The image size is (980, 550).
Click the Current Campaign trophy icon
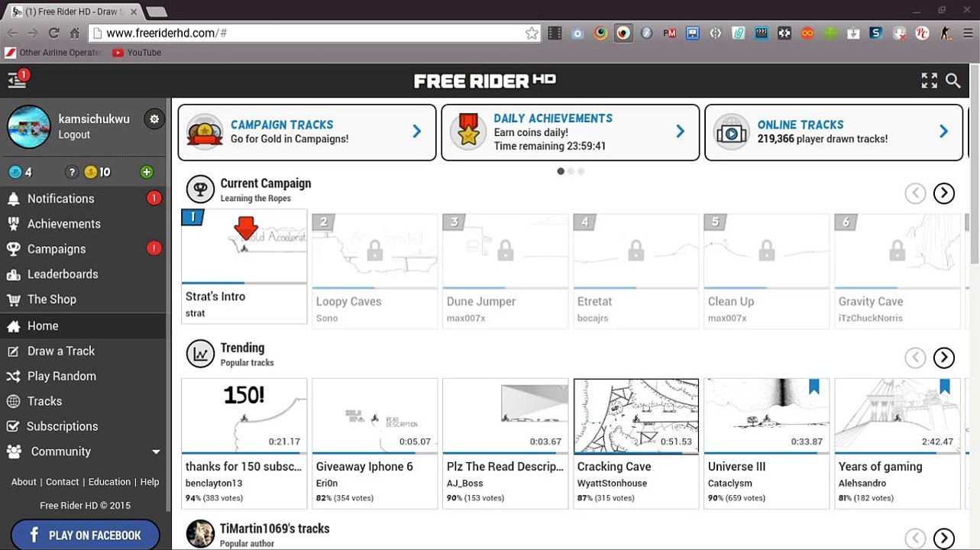tap(200, 189)
